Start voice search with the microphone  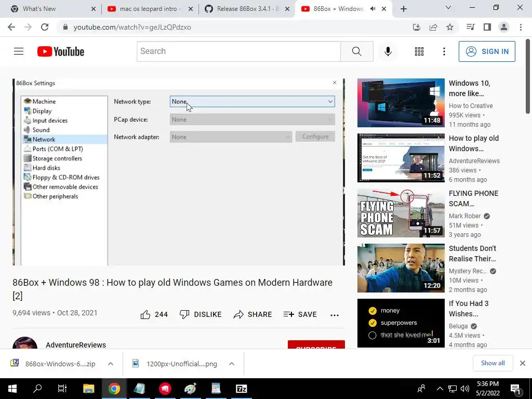(388, 51)
